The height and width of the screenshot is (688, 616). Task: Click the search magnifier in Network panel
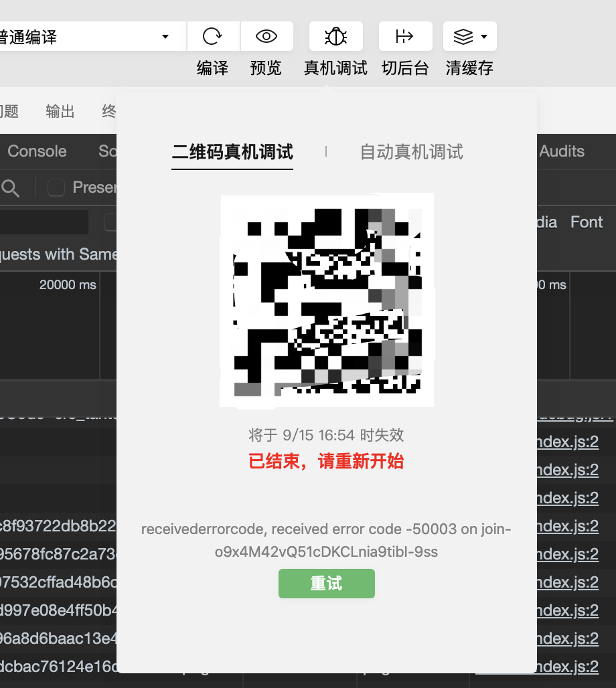11,188
